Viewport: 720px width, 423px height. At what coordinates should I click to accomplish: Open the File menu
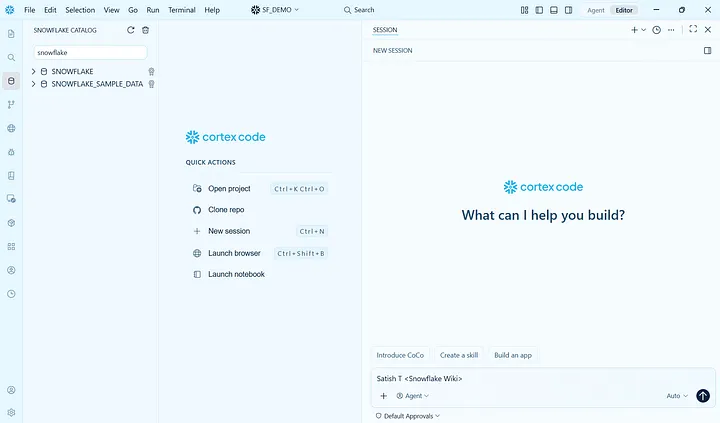pyautogui.click(x=29, y=10)
